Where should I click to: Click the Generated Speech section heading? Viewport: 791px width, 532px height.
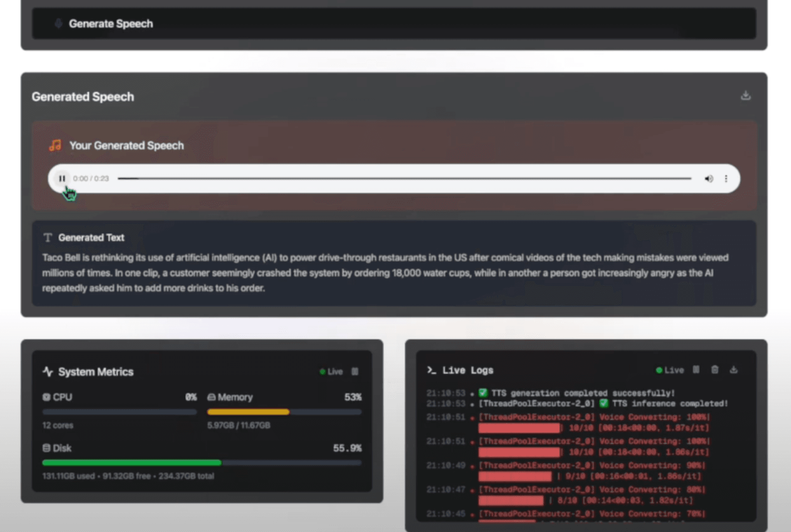pos(83,96)
